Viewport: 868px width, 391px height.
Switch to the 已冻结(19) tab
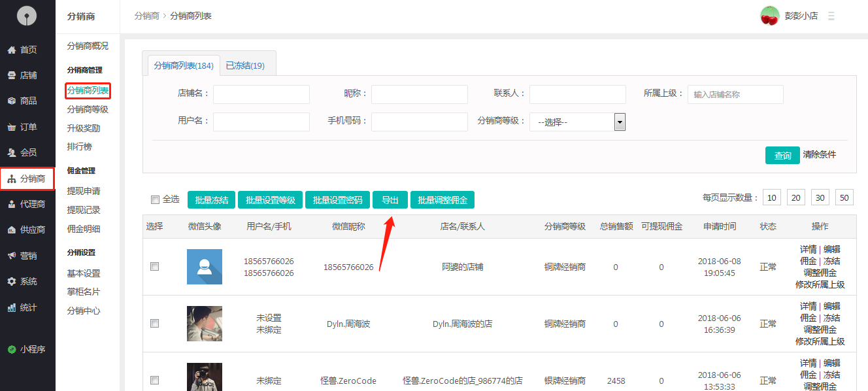click(245, 65)
